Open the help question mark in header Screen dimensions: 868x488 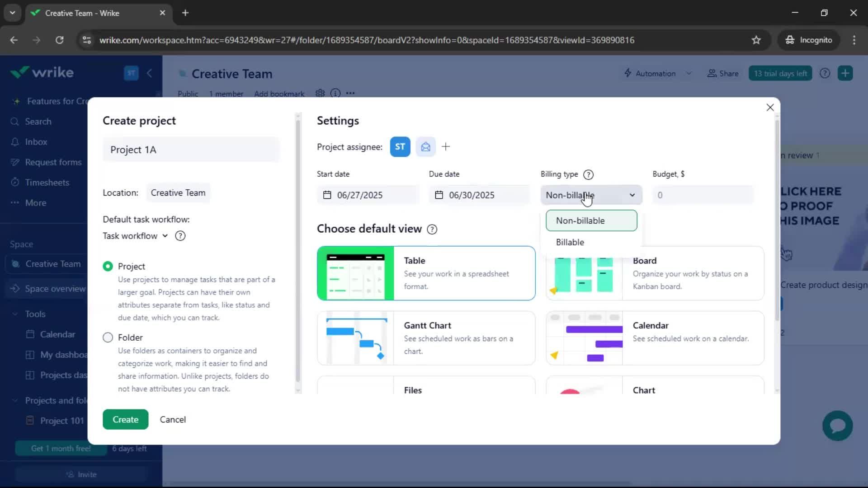coord(825,73)
